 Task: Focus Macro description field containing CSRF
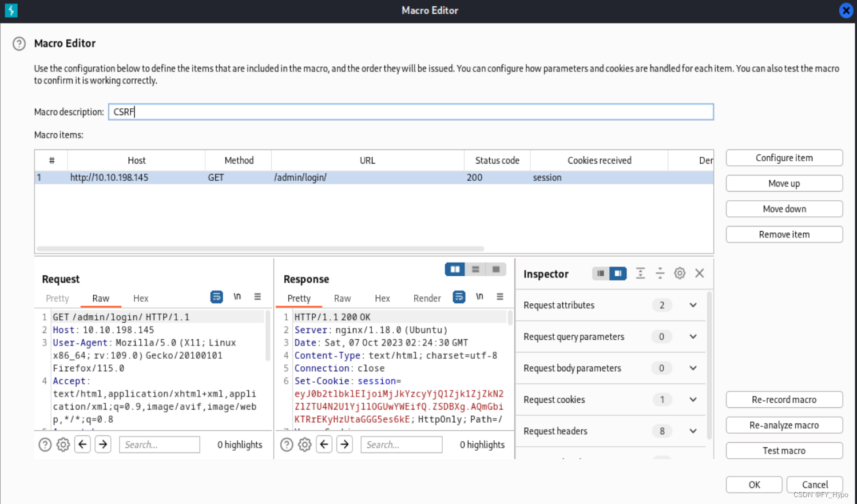[x=411, y=112]
